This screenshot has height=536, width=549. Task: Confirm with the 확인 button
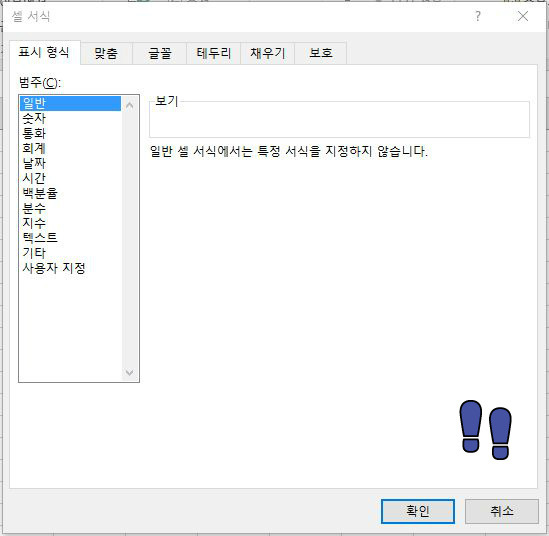[x=418, y=511]
